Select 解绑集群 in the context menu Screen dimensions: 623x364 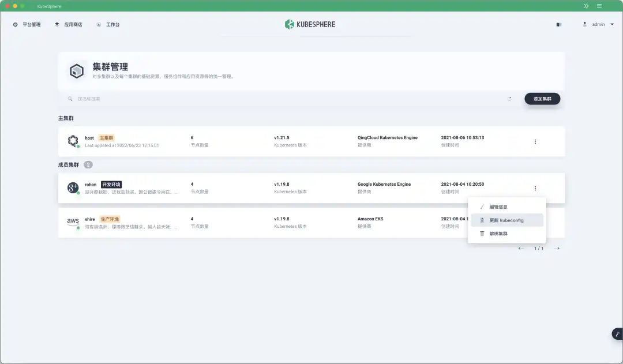[507, 234]
